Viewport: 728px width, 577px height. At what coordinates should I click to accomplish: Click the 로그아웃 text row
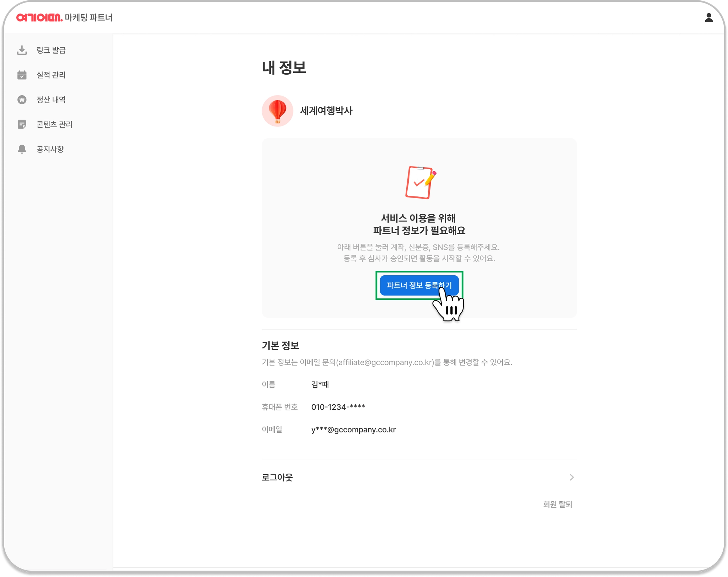pyautogui.click(x=277, y=477)
